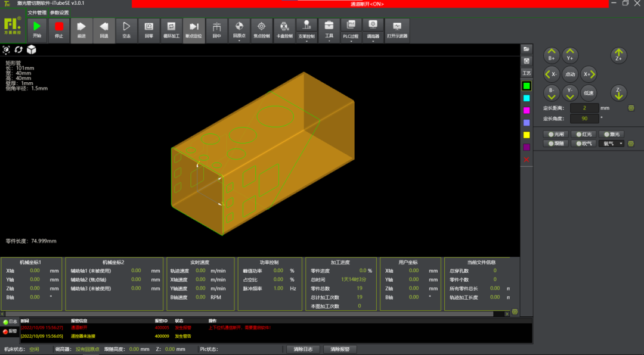This screenshot has height=355, width=644.
Task: Jog the X- axis button
Action: 552,74
